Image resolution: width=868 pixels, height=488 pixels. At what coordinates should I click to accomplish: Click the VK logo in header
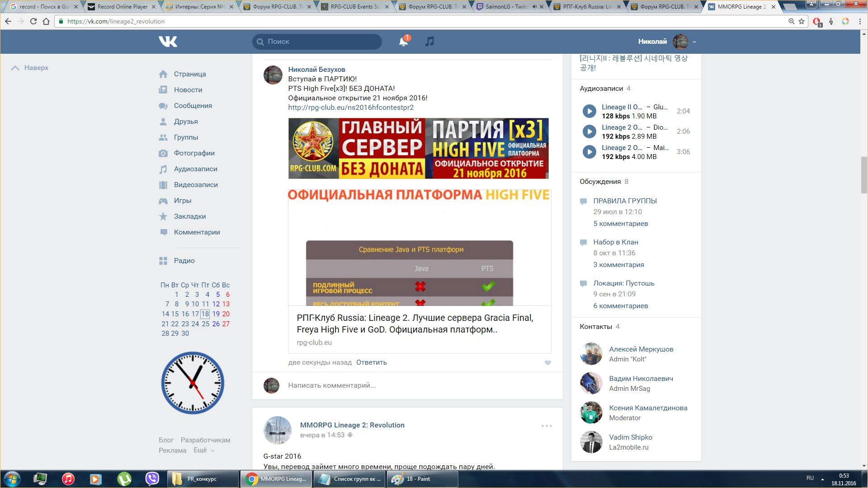click(168, 42)
